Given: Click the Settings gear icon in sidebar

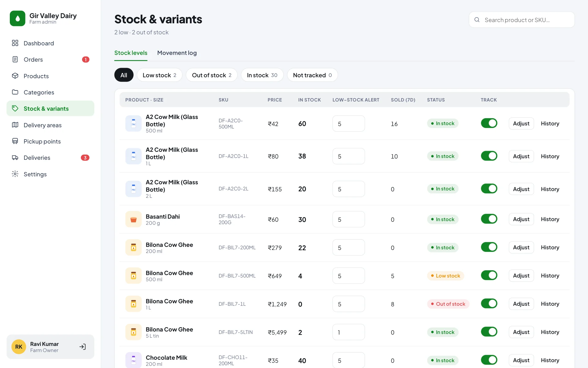Looking at the screenshot, I should (15, 174).
